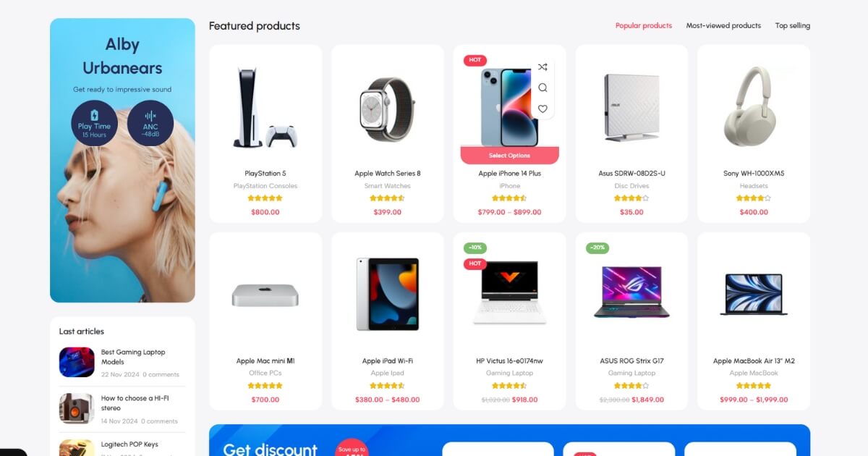Click the Sony WH-1000XM5 headphones image
The width and height of the screenshot is (868, 456).
(x=754, y=107)
